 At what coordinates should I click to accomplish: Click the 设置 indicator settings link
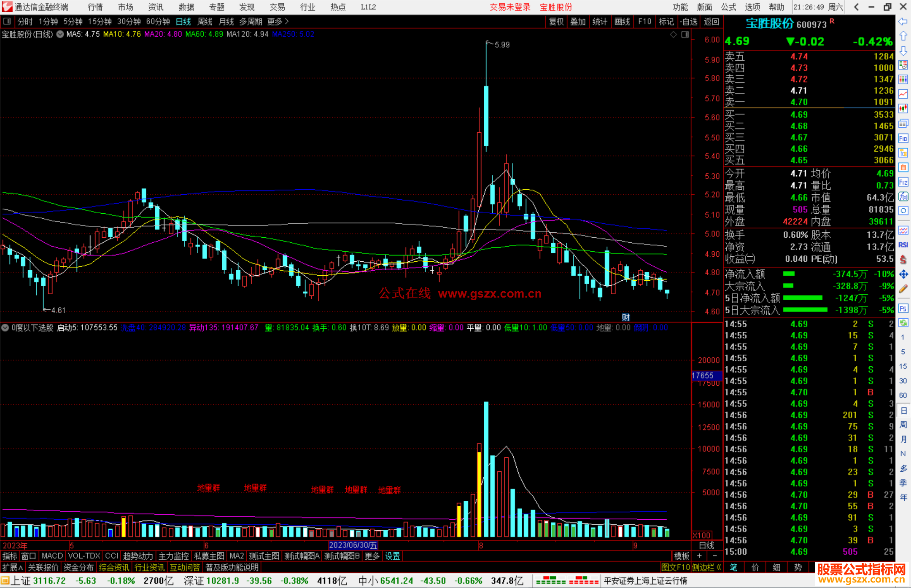[392, 556]
